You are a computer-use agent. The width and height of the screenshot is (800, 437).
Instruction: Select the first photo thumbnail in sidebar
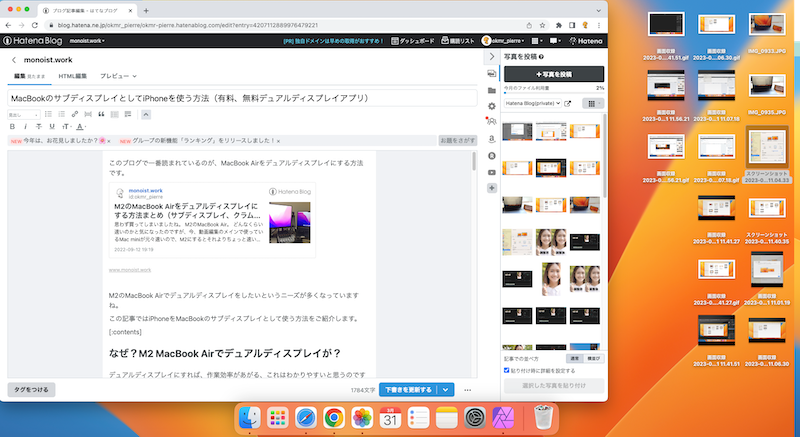tap(517, 132)
